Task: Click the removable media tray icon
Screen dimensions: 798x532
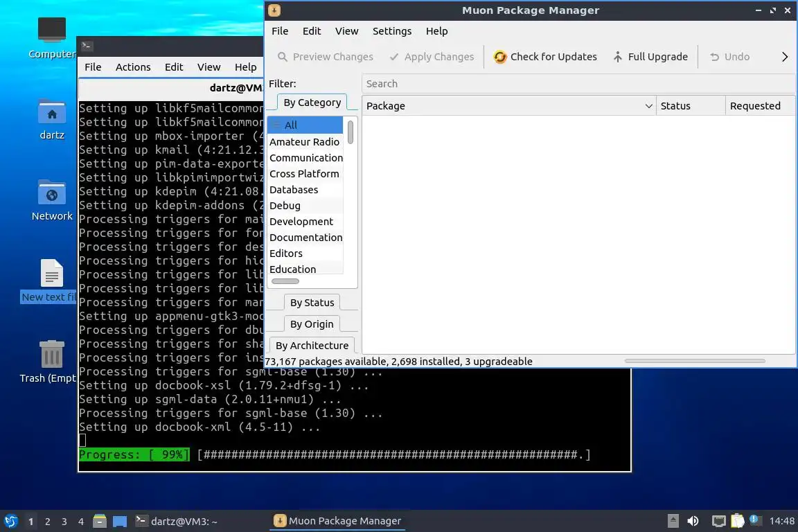Action: (x=673, y=521)
